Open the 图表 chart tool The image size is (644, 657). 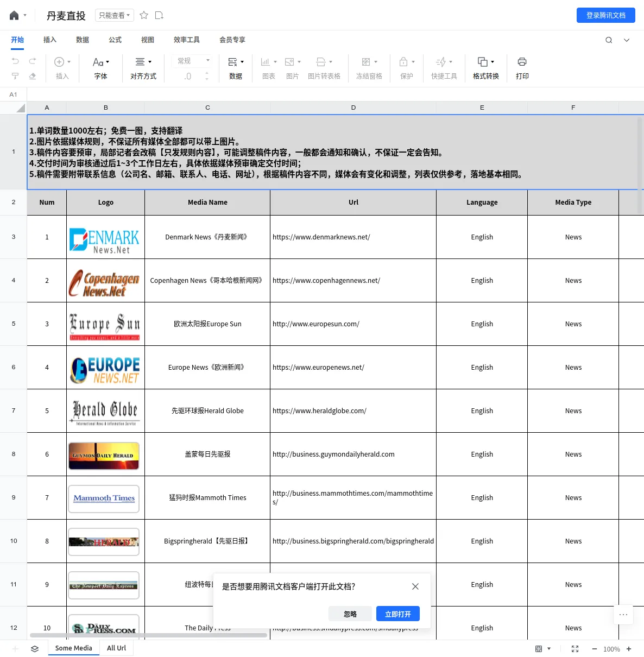click(x=269, y=68)
